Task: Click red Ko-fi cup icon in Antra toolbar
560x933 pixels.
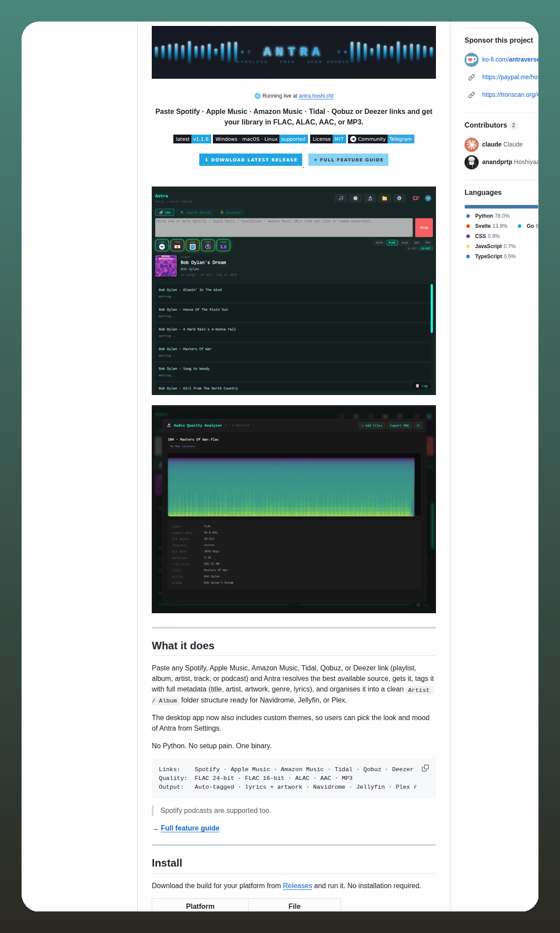Action: click(416, 198)
